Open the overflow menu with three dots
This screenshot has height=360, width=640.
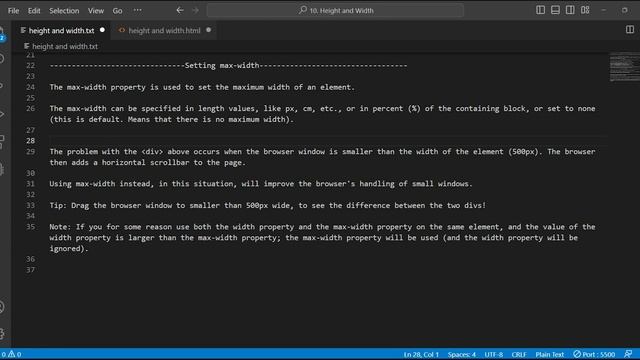[138, 11]
